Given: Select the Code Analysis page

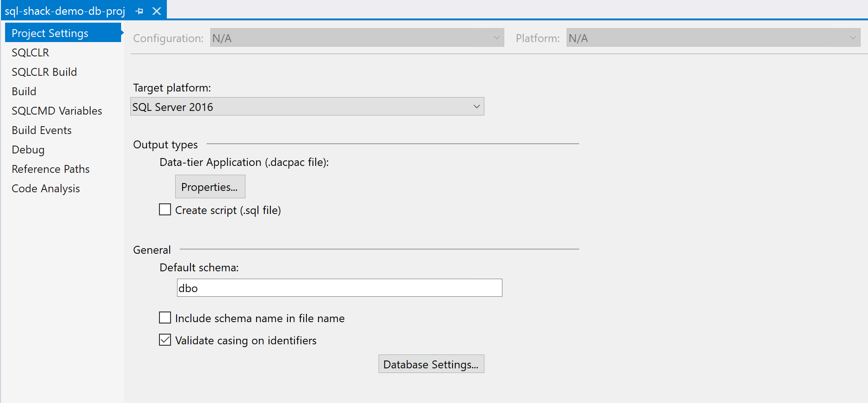Looking at the screenshot, I should pyautogui.click(x=46, y=189).
